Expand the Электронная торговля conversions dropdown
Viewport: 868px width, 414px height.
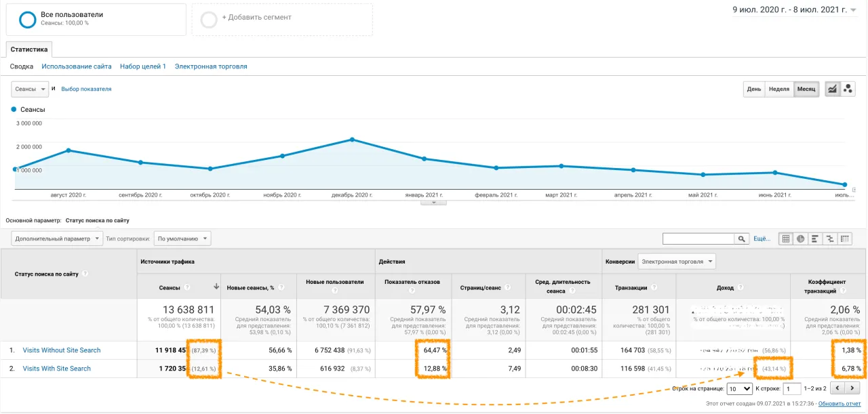tap(678, 262)
